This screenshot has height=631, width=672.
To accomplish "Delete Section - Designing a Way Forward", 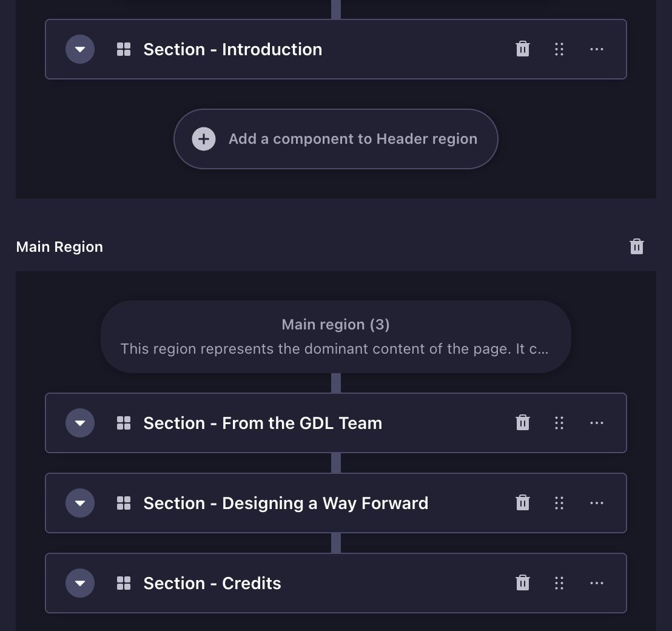I will 523,503.
